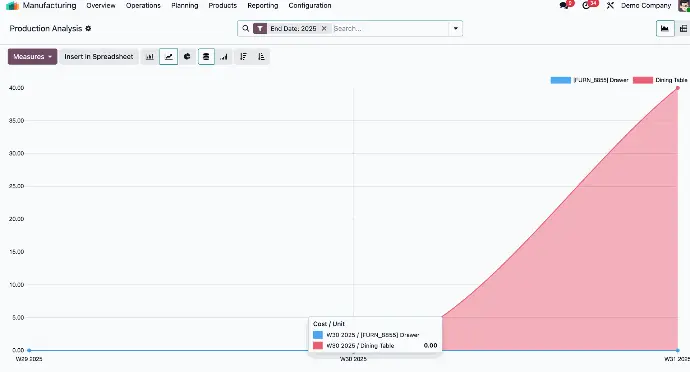The height and width of the screenshot is (372, 690).
Task: Click the W29 2025 axis label
Action: point(29,359)
